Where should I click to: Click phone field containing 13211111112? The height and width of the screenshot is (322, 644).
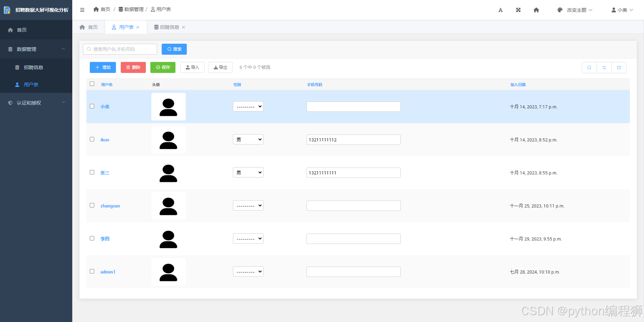354,140
